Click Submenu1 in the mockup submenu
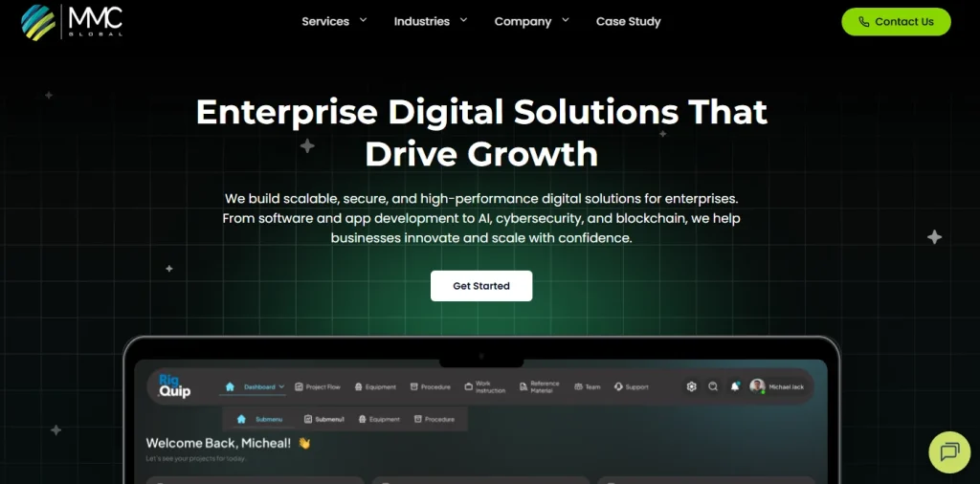This screenshot has height=484, width=980. [x=323, y=419]
